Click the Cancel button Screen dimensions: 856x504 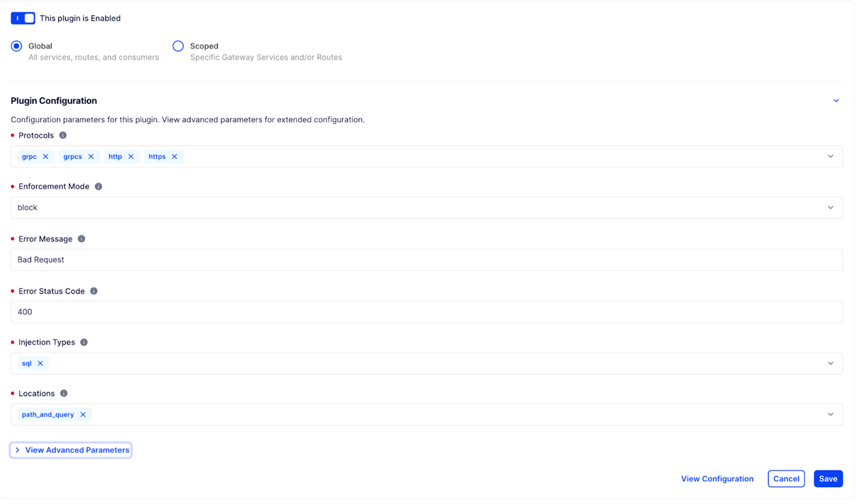tap(786, 478)
